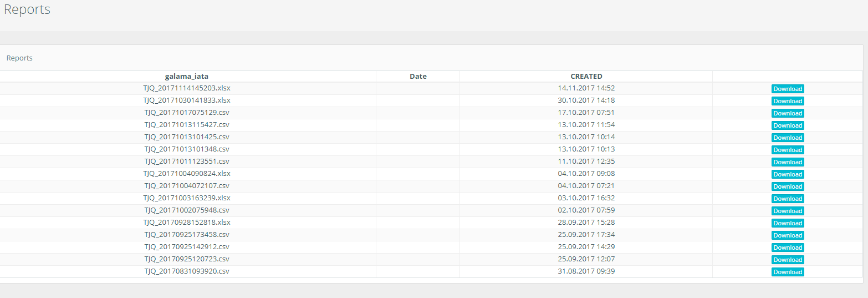Download TJQ_20171030141833.xlsx report
Image resolution: width=868 pixels, height=298 pixels.
click(787, 101)
